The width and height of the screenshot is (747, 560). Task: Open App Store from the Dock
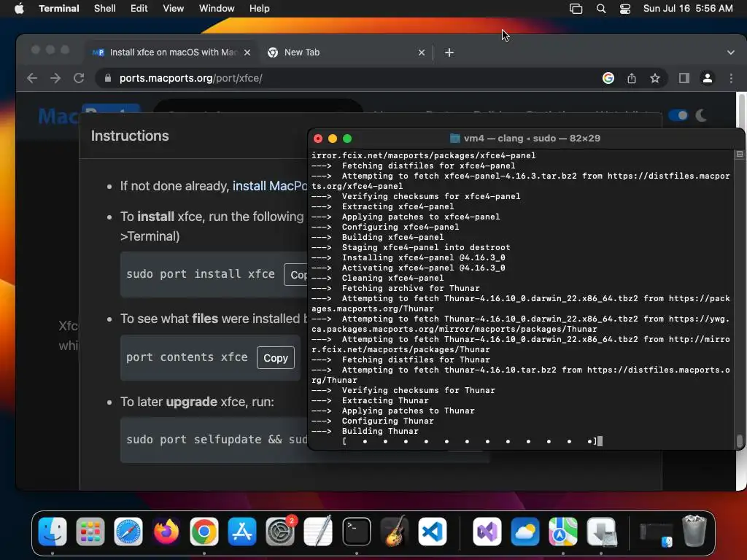[242, 532]
